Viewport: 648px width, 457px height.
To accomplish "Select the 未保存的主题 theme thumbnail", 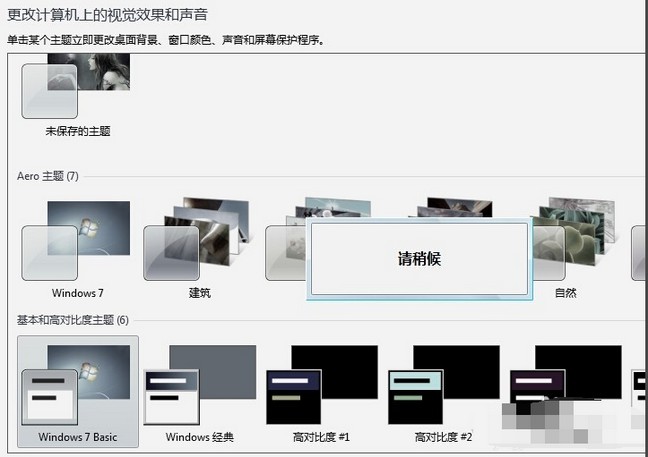I will point(76,86).
